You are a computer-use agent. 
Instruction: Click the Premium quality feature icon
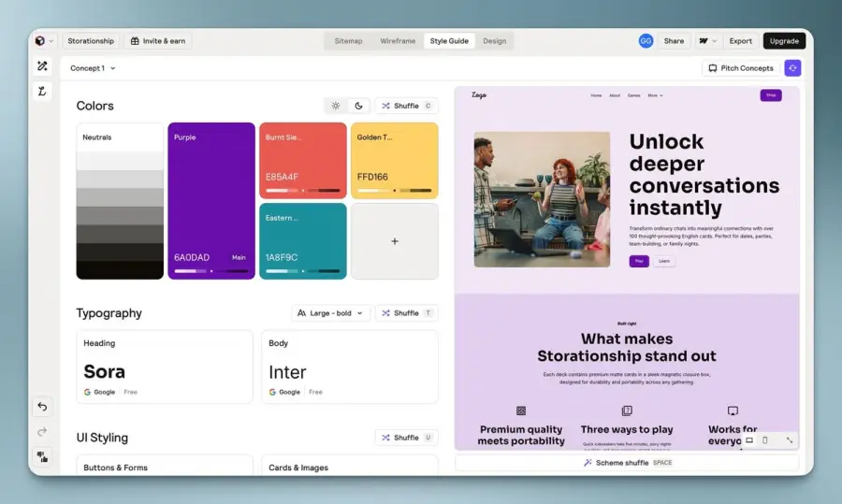(x=521, y=410)
